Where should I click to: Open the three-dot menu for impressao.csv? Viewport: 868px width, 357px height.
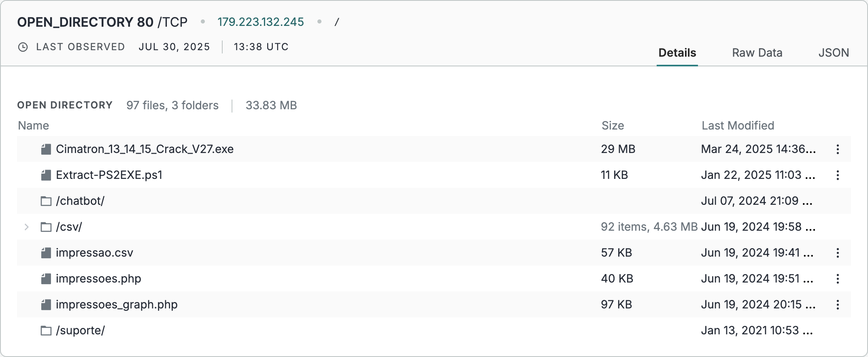click(x=838, y=253)
